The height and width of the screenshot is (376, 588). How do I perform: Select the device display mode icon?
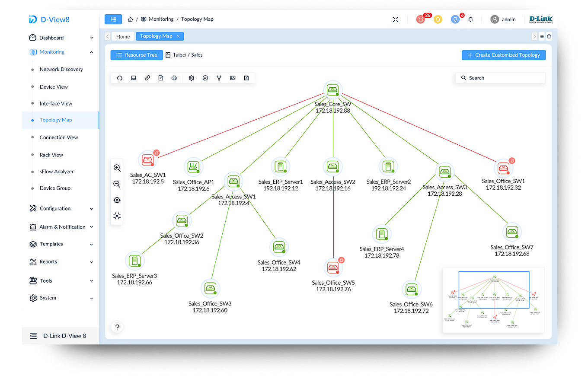[134, 78]
